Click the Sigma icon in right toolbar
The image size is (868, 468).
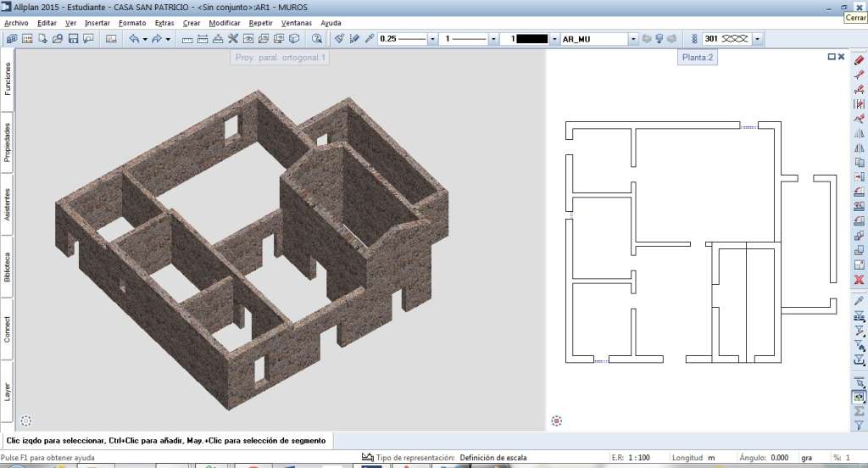click(859, 410)
